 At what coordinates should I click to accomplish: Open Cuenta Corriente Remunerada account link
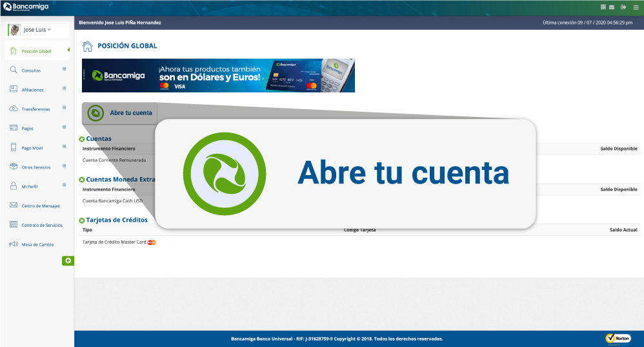(114, 160)
